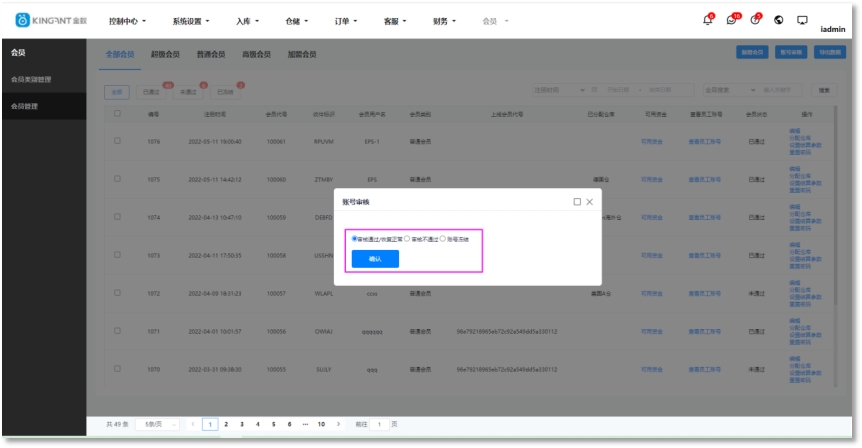Maximize the 账号审核 dialog

coord(577,201)
